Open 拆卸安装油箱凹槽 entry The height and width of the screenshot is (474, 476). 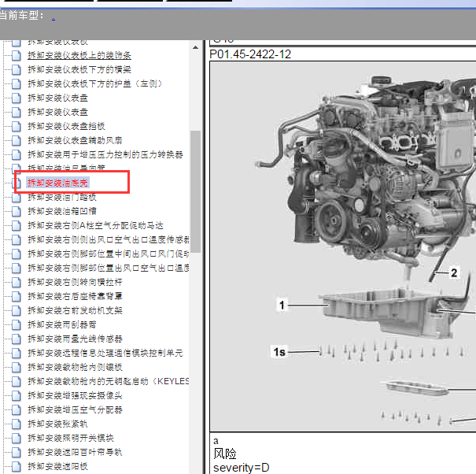(x=62, y=211)
